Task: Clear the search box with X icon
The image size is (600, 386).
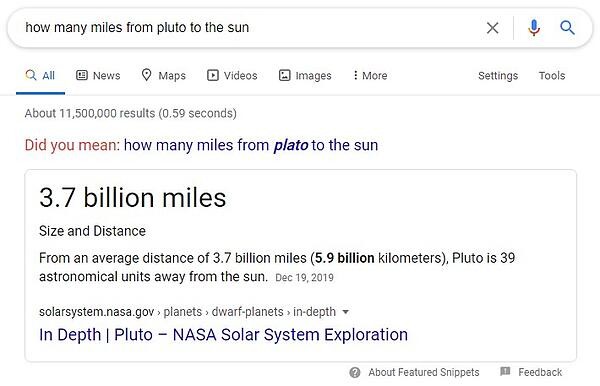Action: [492, 28]
